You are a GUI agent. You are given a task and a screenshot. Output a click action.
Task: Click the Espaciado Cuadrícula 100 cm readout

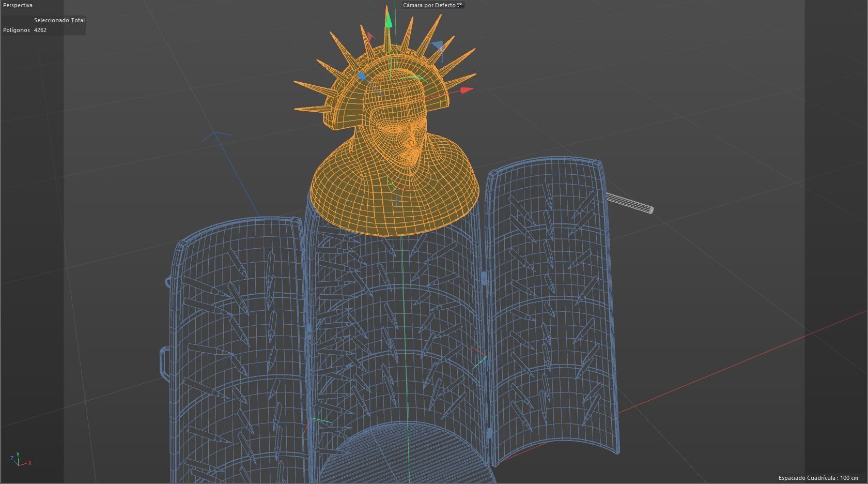click(x=818, y=478)
